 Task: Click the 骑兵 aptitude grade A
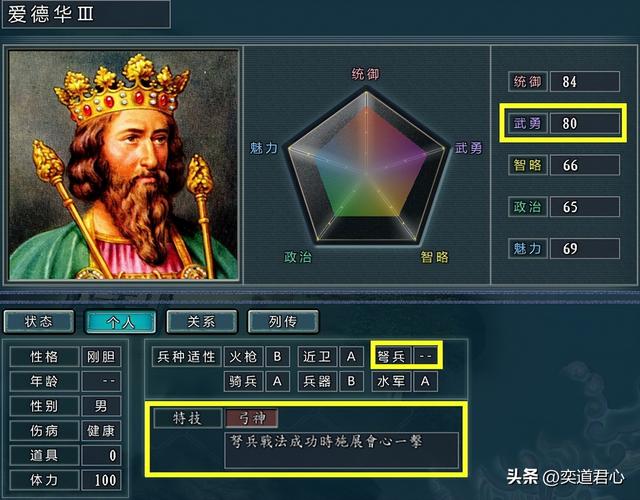click(x=277, y=382)
